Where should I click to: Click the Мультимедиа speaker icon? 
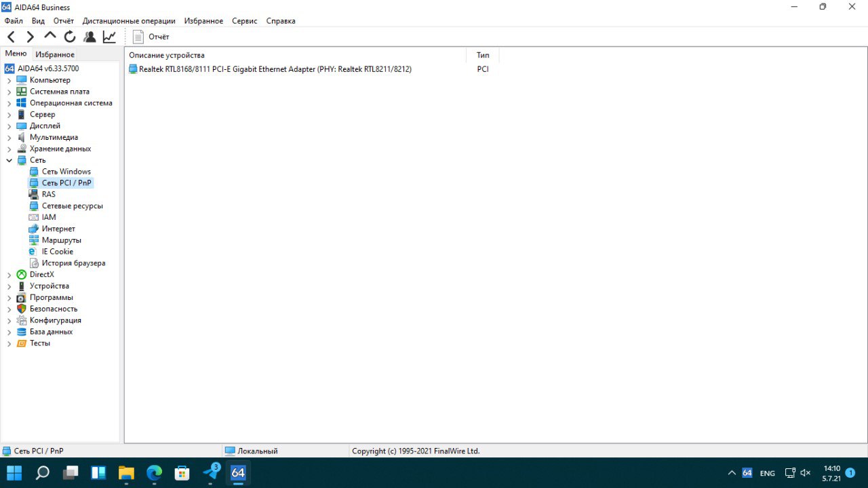coord(22,137)
